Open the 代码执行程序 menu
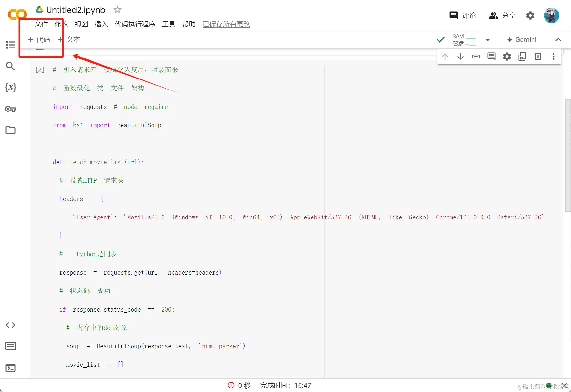This screenshot has height=392, width=571. [x=135, y=24]
